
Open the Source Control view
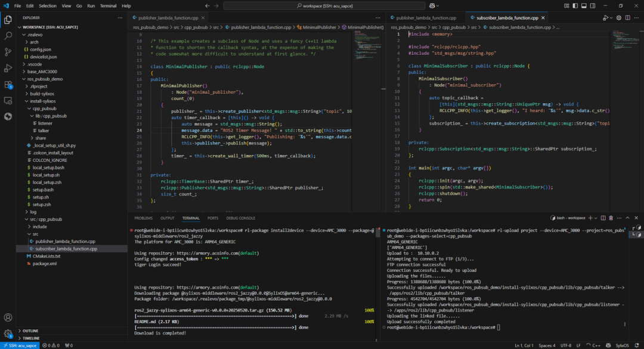coord(8,52)
